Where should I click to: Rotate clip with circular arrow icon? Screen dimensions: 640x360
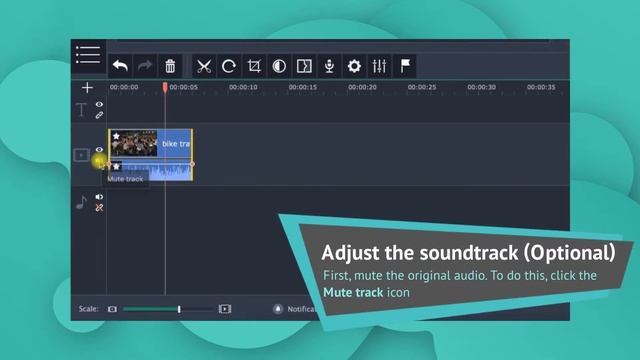(x=229, y=66)
